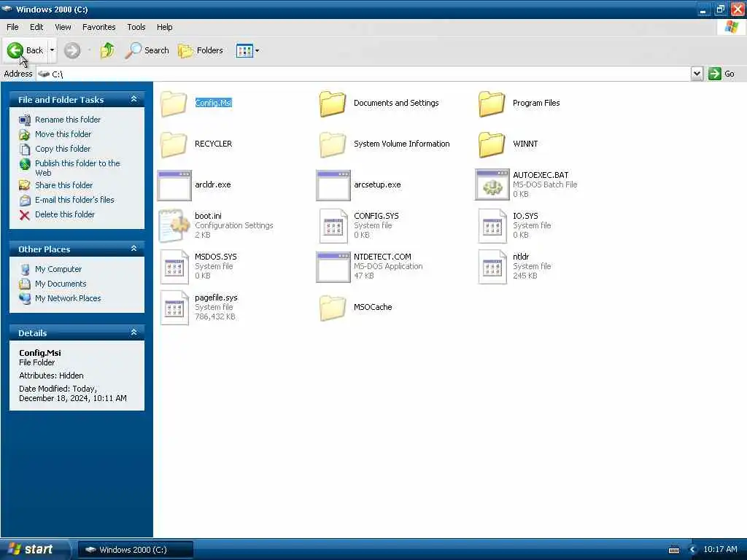Viewport: 747px width, 560px height.
Task: Select the arcldr.exe file icon
Action: [174, 185]
